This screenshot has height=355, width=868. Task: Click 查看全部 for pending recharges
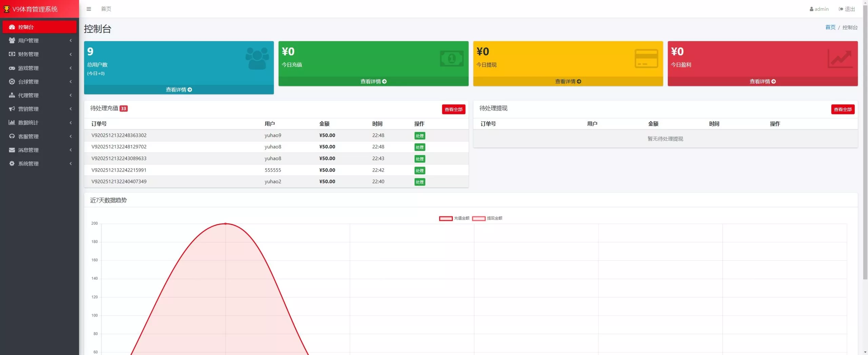(453, 109)
